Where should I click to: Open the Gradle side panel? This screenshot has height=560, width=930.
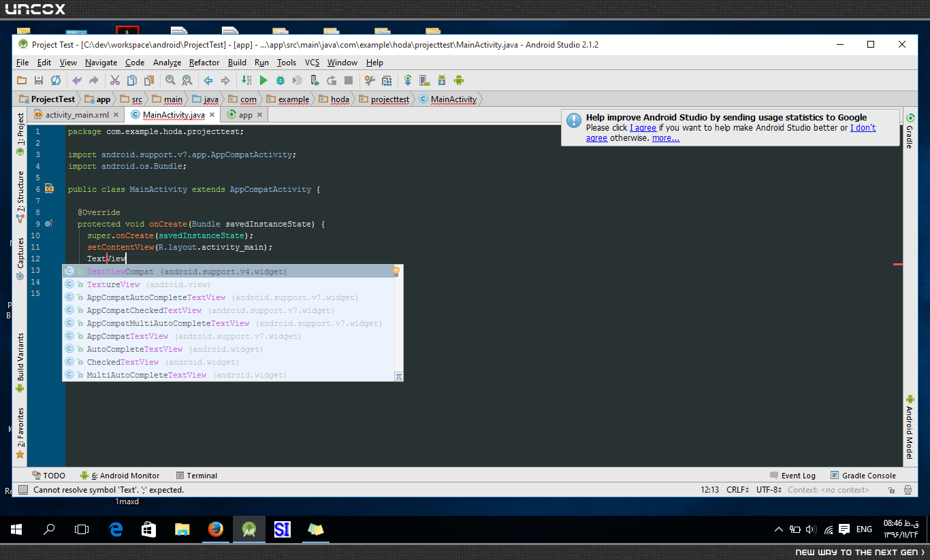909,131
